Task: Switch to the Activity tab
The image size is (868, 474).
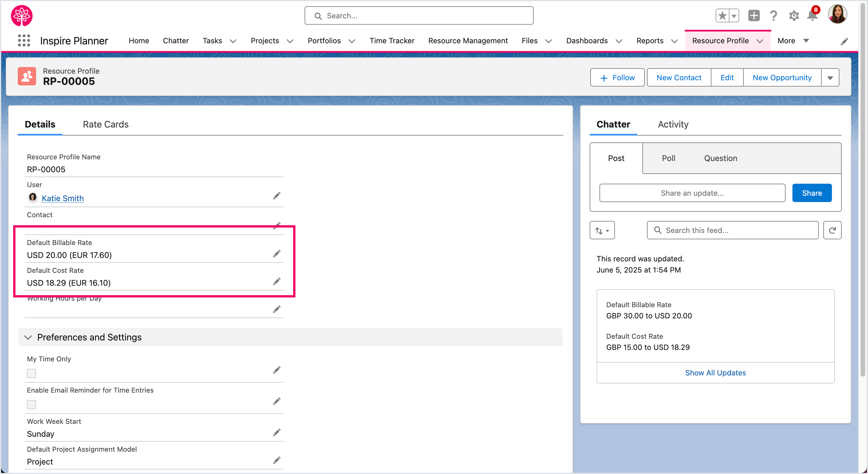Action: [673, 124]
